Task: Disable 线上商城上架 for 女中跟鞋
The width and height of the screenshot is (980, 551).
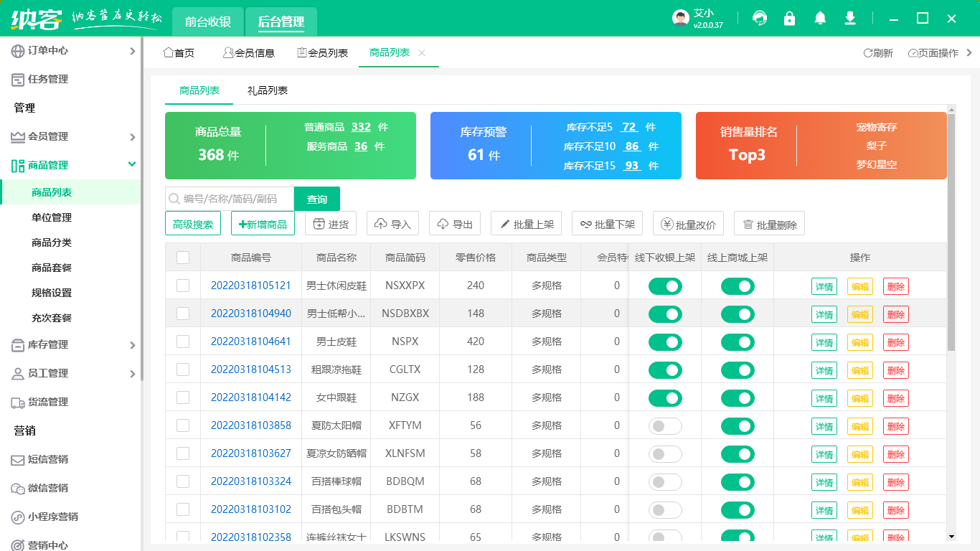Action: coord(738,398)
